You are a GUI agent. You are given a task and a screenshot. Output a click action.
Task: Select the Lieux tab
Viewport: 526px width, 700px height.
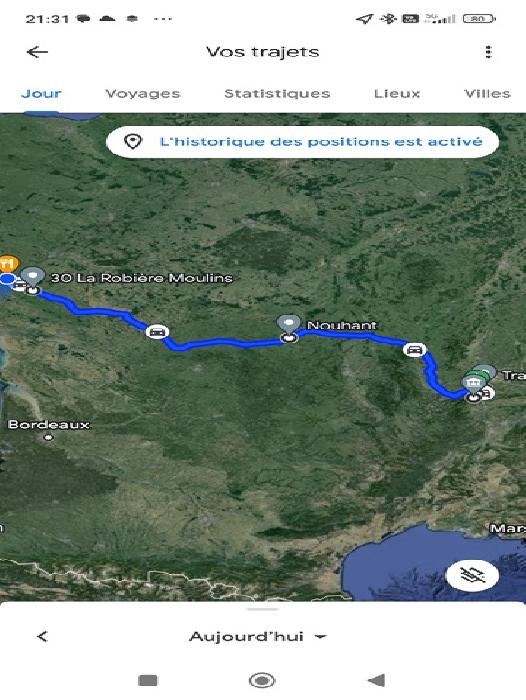coord(397,94)
